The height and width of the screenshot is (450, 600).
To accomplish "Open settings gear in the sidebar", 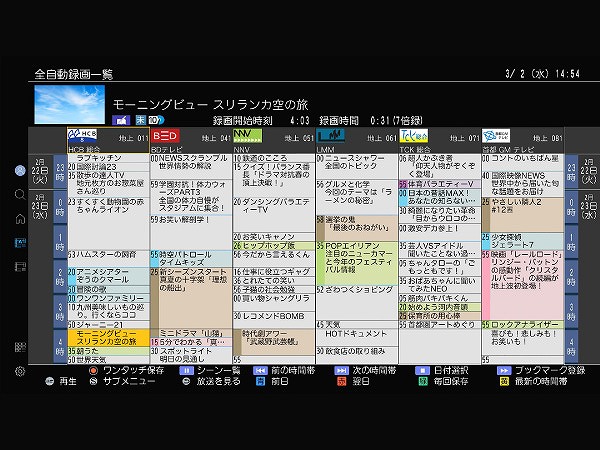I will coord(20,371).
